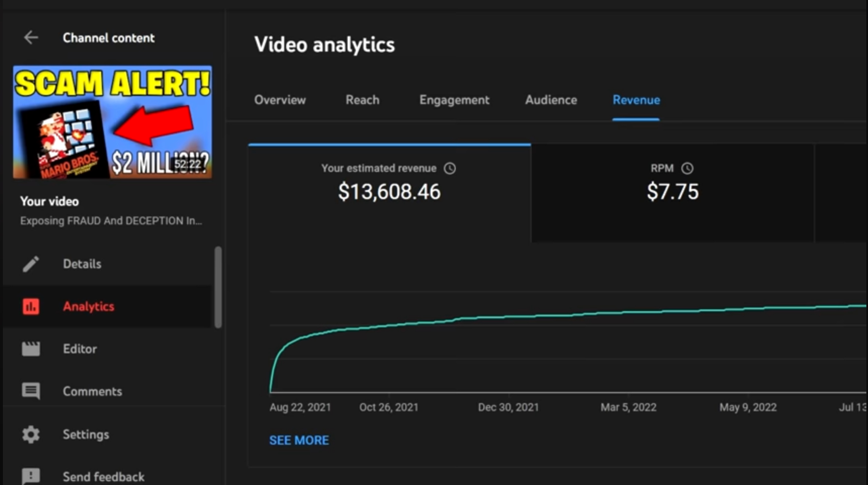Viewport: 868px width, 485px height.
Task: Click the video title Exposing FRAUD And DECEPTION
Action: pyautogui.click(x=111, y=221)
